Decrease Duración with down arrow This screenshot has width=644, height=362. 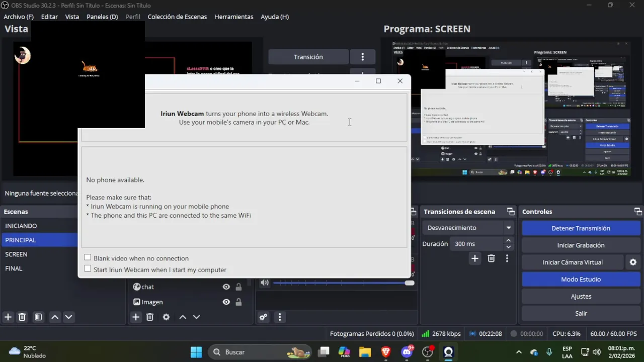click(x=509, y=247)
